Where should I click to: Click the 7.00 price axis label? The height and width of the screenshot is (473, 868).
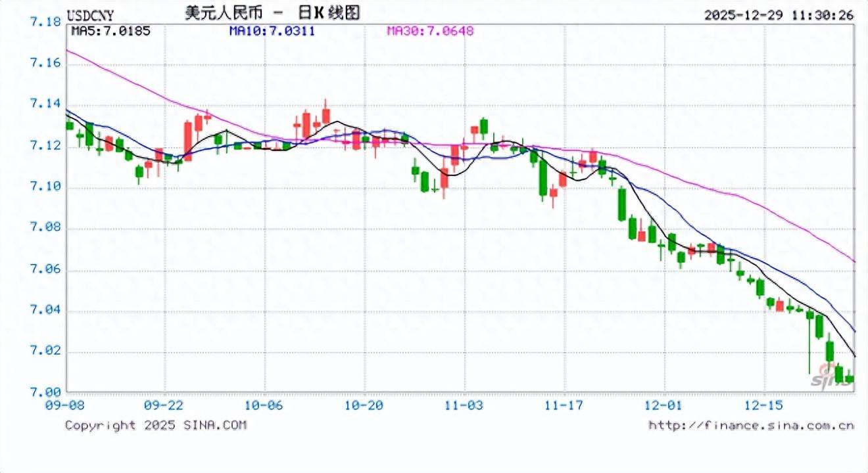[44, 391]
